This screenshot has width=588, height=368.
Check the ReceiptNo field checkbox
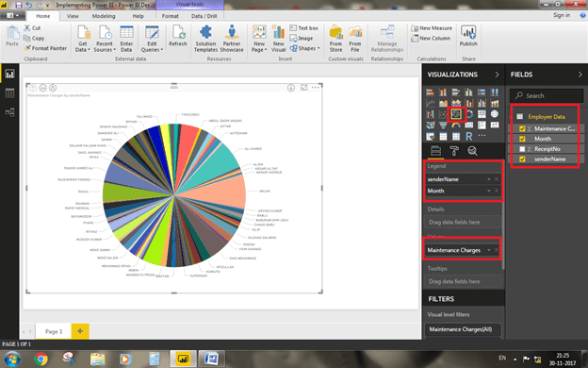(x=522, y=149)
